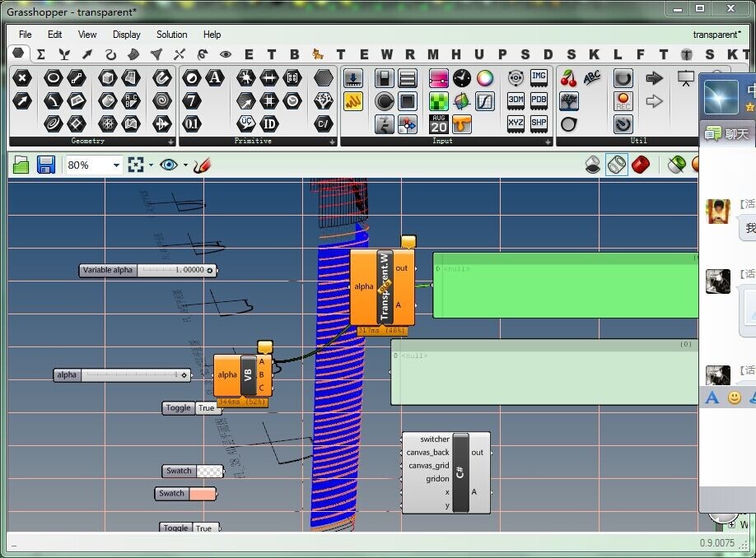Enable wireframe preview mode in canvas toolbar

point(617,165)
